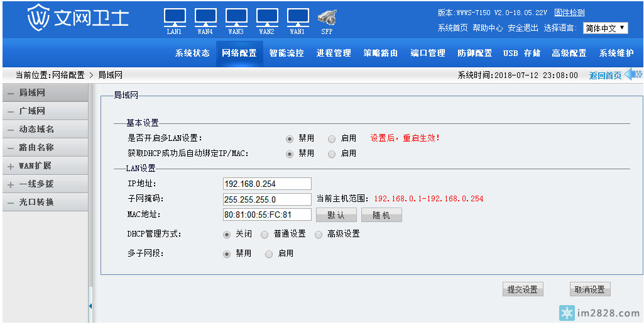Click the 文网卫士 shield logo
Viewport: 644px width, 324px height.
(x=38, y=18)
